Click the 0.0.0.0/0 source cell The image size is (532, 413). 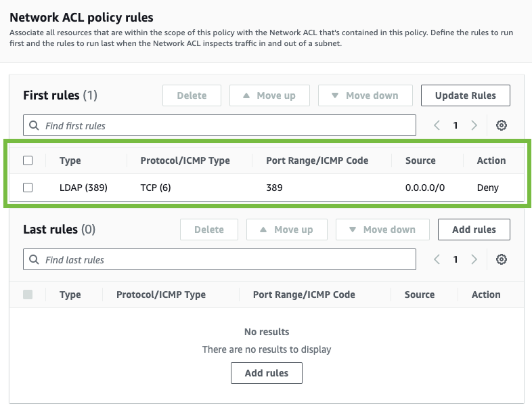pos(425,188)
